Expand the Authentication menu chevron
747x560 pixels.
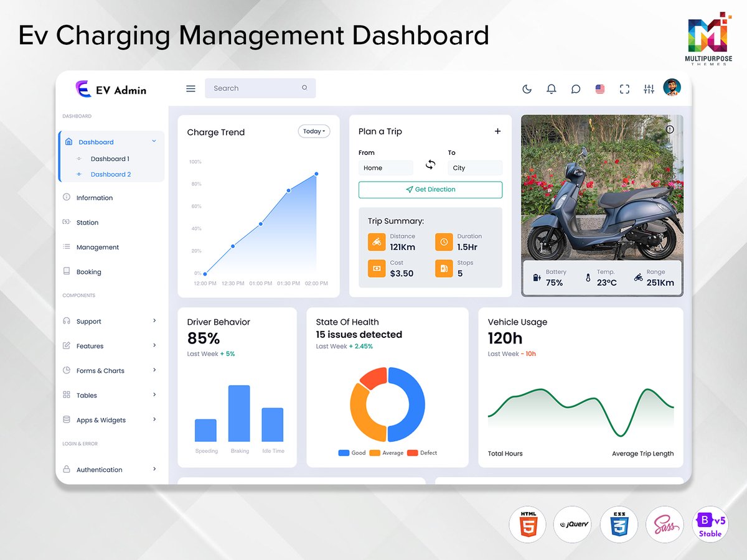click(x=154, y=469)
